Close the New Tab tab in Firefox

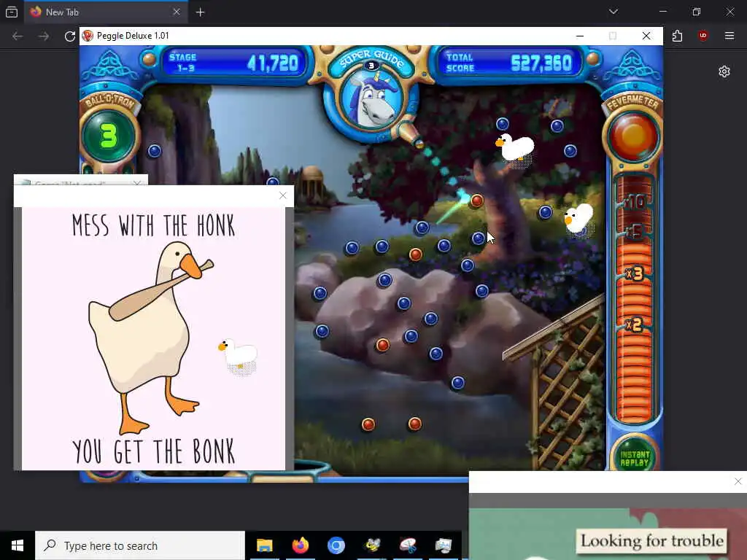click(177, 12)
